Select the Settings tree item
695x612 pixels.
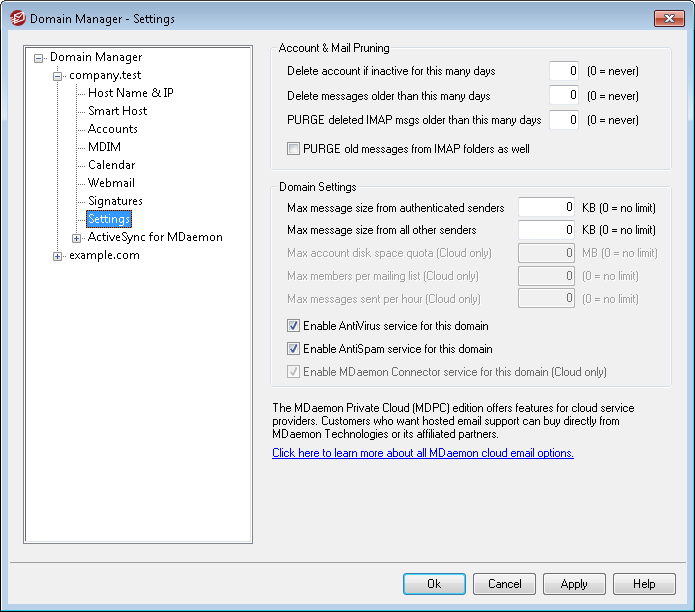pyautogui.click(x=109, y=219)
